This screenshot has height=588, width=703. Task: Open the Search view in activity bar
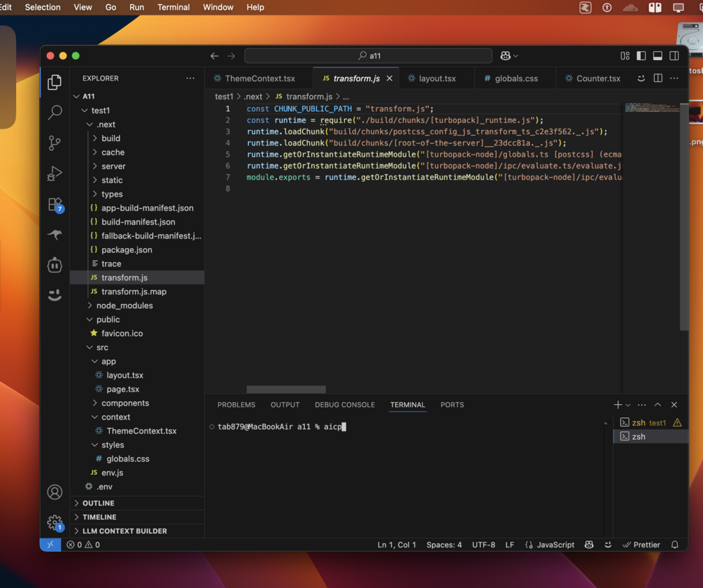(55, 113)
